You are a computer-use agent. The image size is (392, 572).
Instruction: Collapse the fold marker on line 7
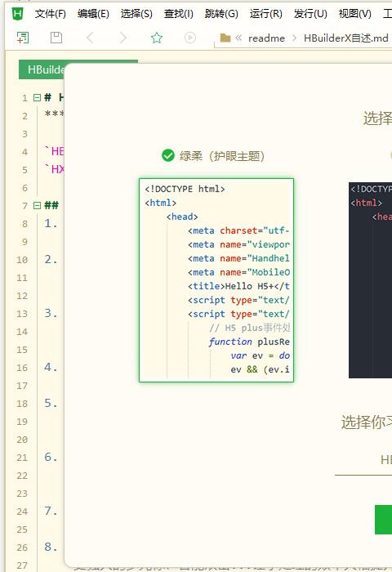point(37,205)
